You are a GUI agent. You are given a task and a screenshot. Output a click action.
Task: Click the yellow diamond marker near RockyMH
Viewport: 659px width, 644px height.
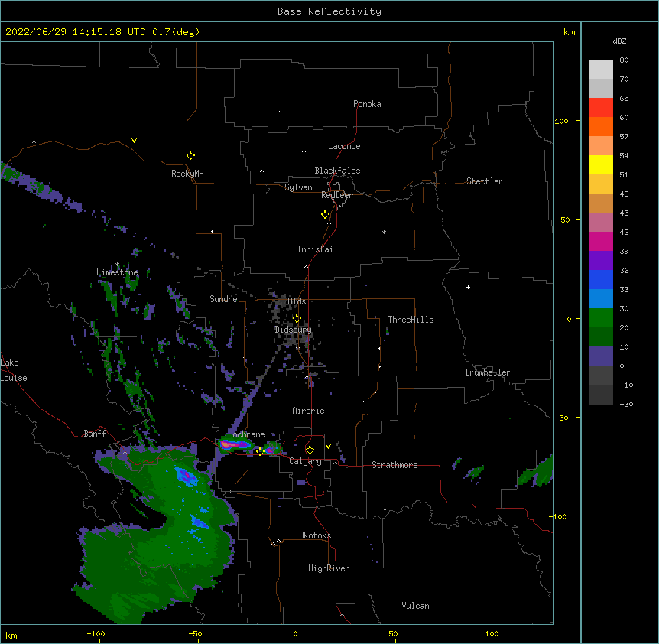[x=190, y=156]
